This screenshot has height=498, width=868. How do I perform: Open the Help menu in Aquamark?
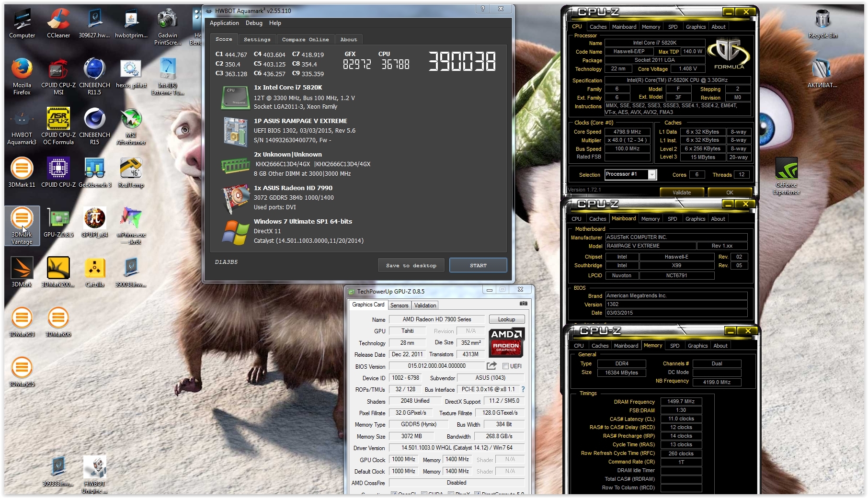click(x=275, y=23)
